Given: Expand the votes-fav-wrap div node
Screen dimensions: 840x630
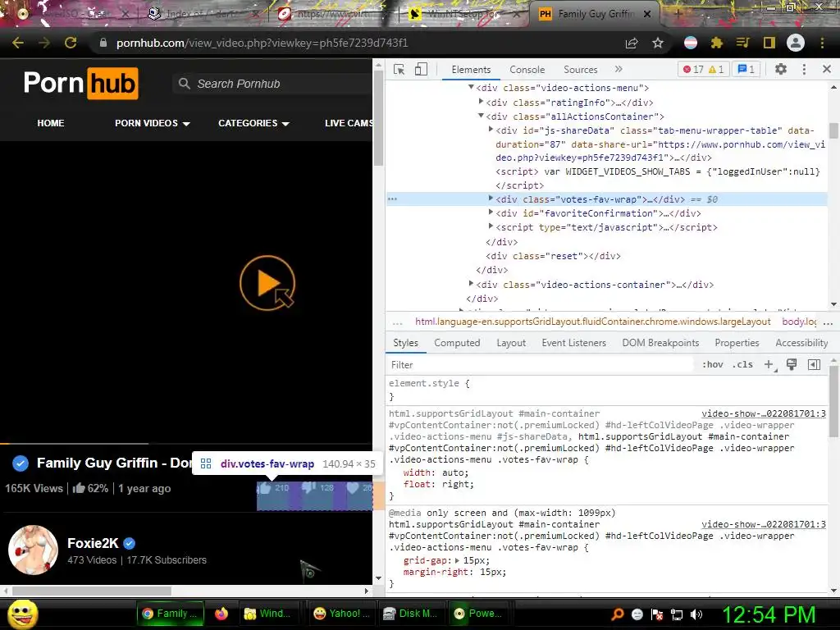Looking at the screenshot, I should pyautogui.click(x=491, y=199).
